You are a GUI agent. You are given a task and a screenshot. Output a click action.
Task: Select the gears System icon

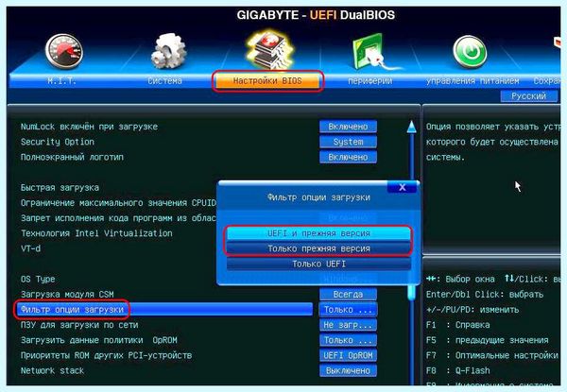(x=168, y=51)
